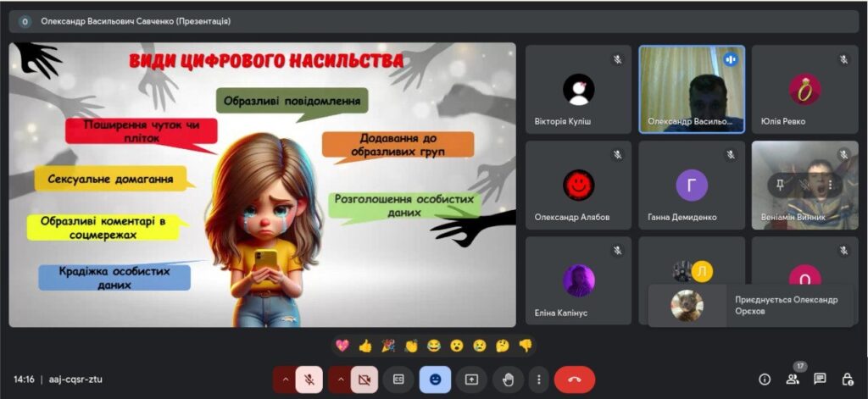The width and height of the screenshot is (868, 399).
Task: Mute Веніамін Винник using the tile overlay
Action: point(805,186)
